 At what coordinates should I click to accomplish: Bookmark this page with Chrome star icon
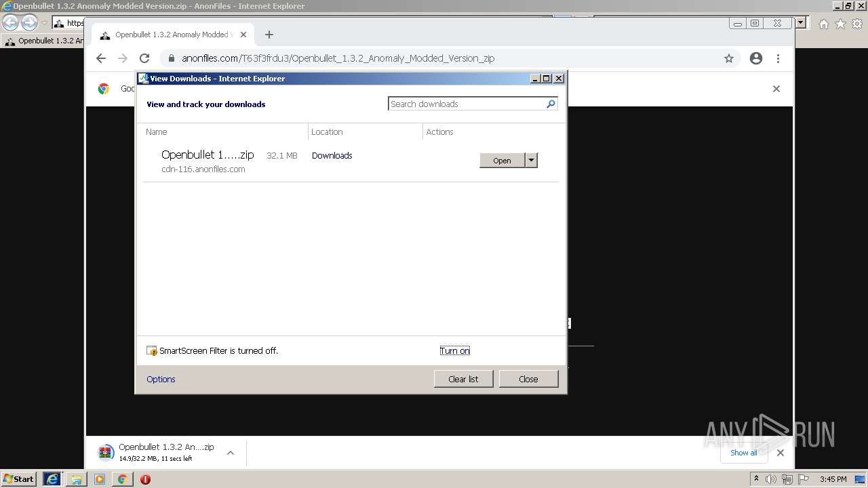[729, 58]
